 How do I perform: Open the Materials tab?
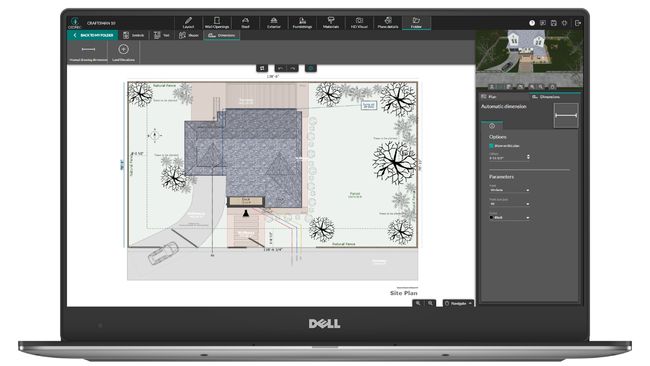(x=331, y=23)
